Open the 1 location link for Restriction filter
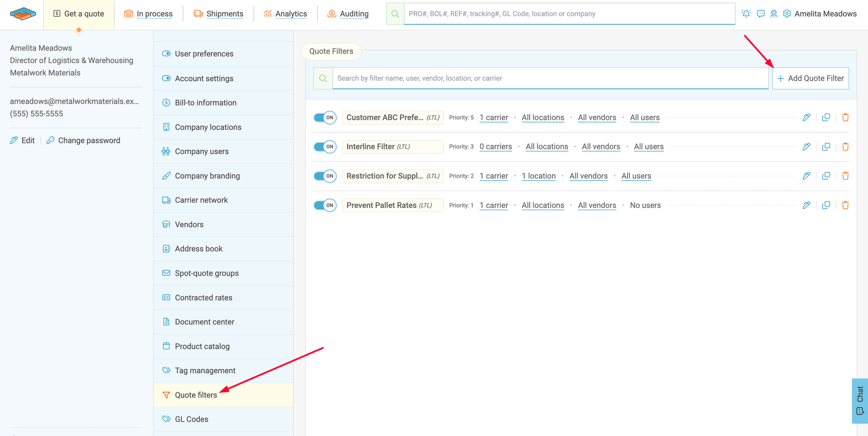This screenshot has height=436, width=868. pos(538,176)
